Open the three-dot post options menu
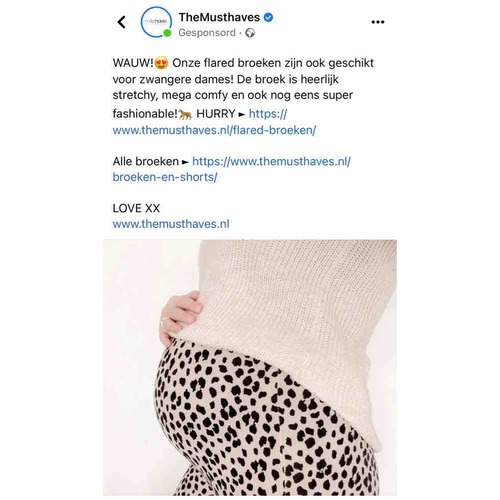The width and height of the screenshot is (500, 500). coord(378,22)
